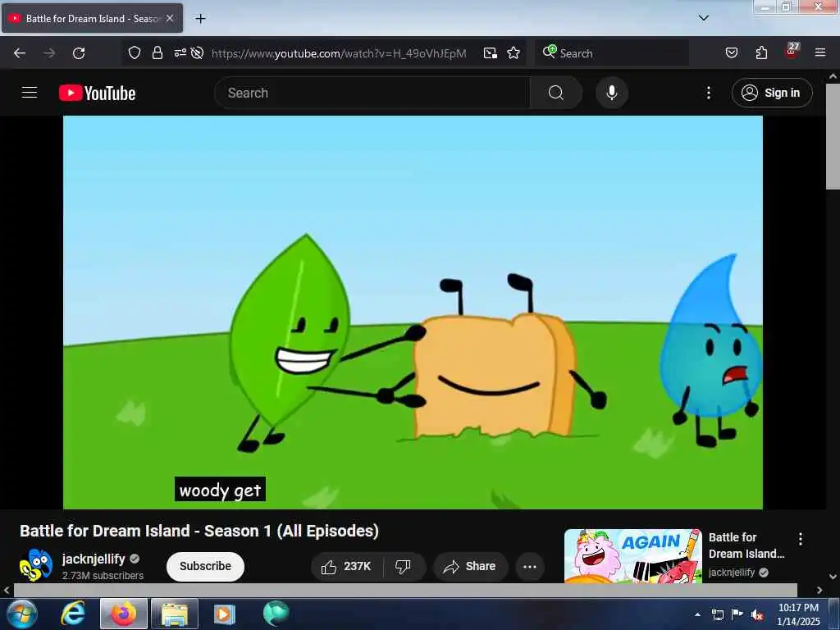This screenshot has width=840, height=630.
Task: Click the Sign in button
Action: (772, 93)
